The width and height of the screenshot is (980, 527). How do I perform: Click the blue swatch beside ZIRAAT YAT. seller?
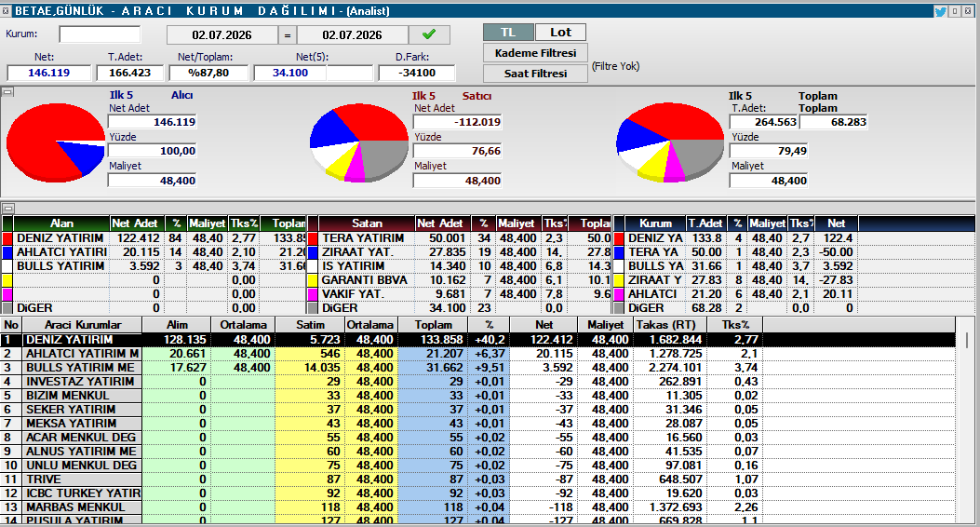click(313, 252)
